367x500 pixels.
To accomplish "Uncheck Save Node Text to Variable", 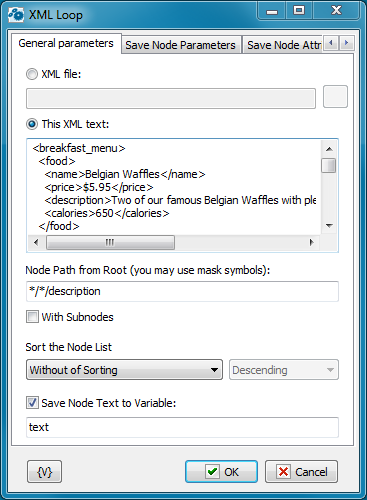I will coord(32,403).
